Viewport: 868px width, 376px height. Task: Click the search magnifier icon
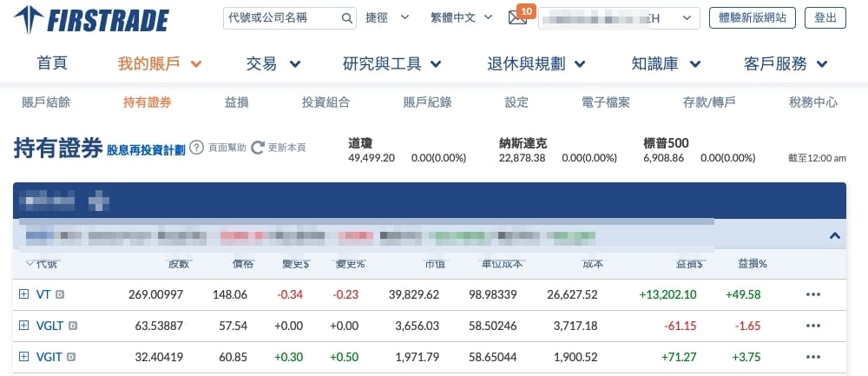pos(346,18)
